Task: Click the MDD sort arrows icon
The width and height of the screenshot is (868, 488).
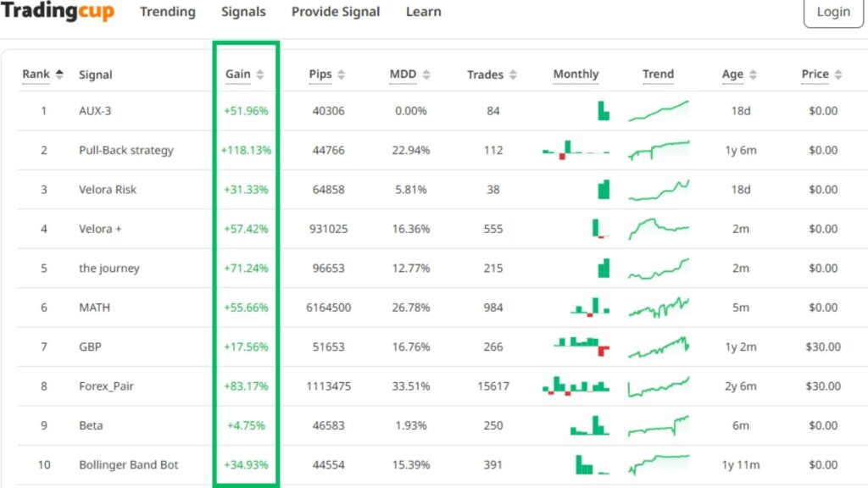Action: 426,75
